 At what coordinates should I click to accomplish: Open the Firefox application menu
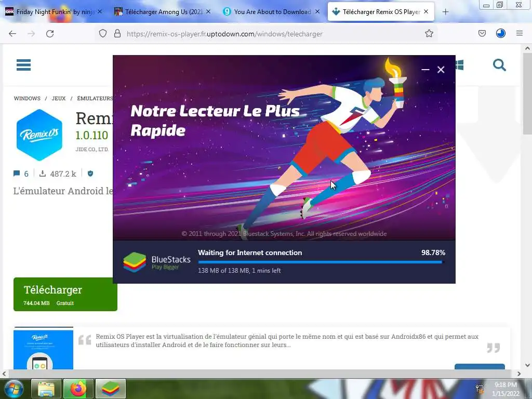click(520, 34)
